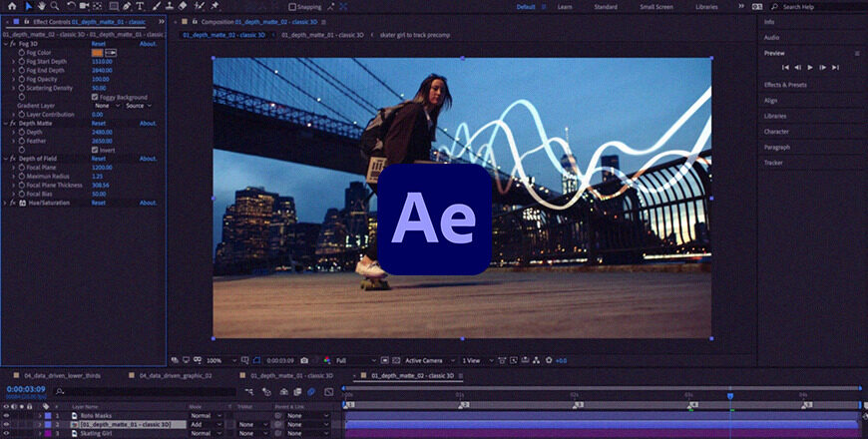The width and height of the screenshot is (868, 439).
Task: Take a snapshot with the camera icon
Action: click(304, 360)
